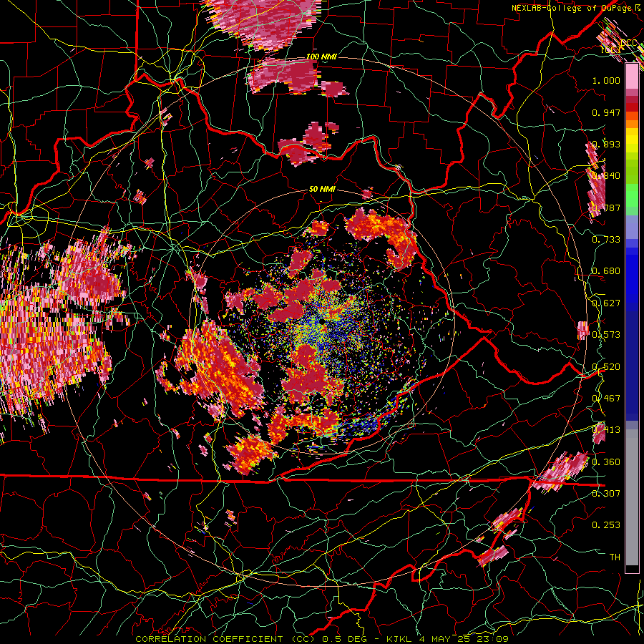
Task: Click the 1.000 value on the color scale
Action: tap(606, 80)
